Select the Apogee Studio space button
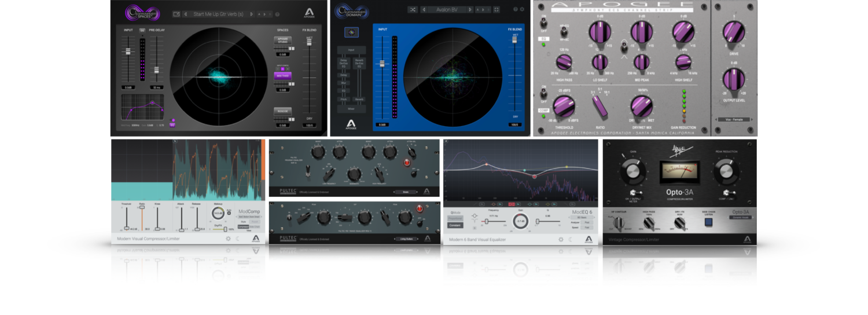The width and height of the screenshot is (868, 315). tap(282, 41)
